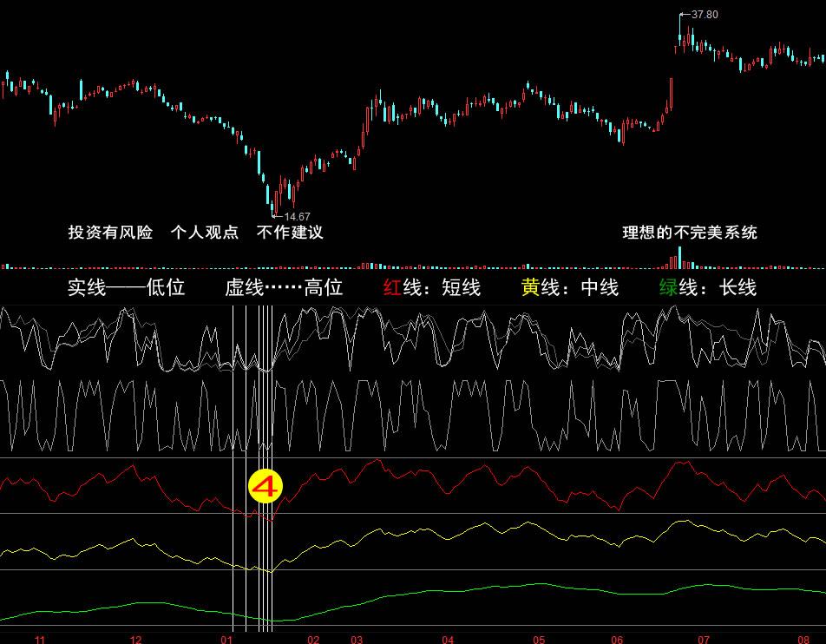
Task: Click the 37.80 high price label
Action: (x=705, y=15)
